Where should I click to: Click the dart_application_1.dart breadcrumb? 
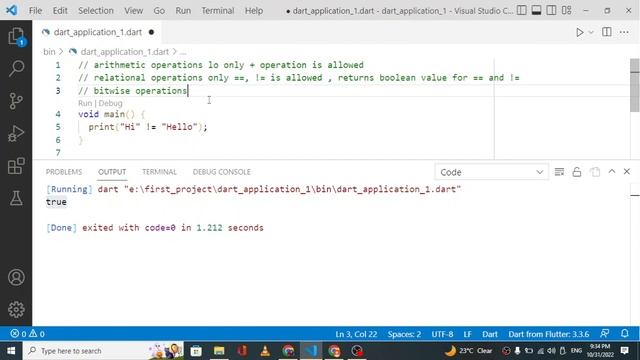124,52
